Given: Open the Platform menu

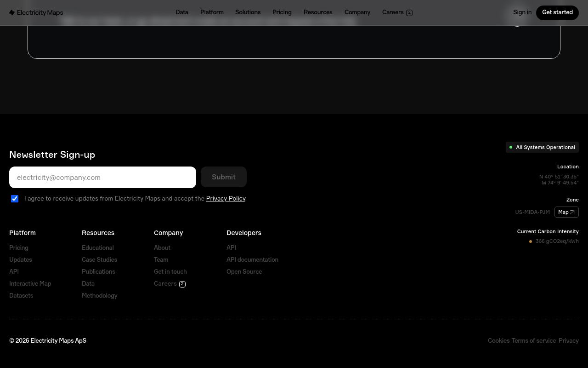Looking at the screenshot, I should (x=212, y=12).
